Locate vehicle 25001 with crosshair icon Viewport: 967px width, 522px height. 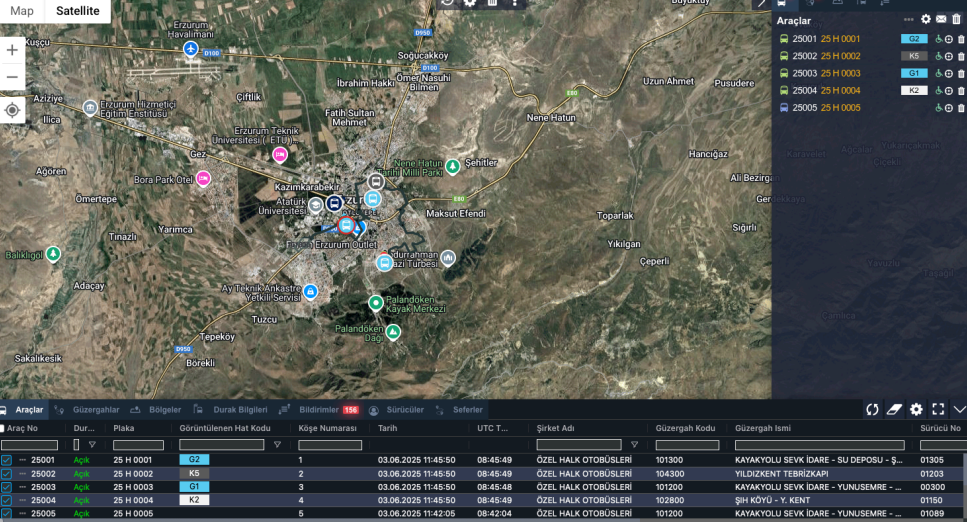pos(949,39)
